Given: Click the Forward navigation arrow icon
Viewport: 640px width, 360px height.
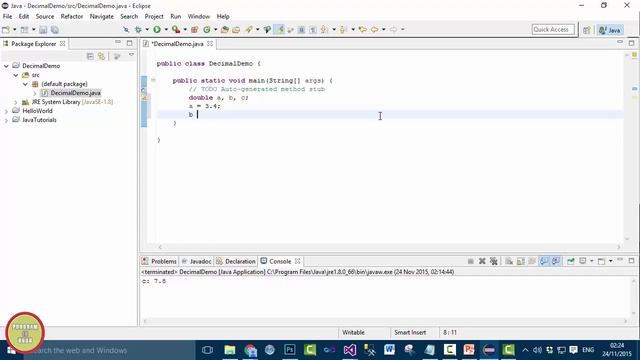Looking at the screenshot, I should pyautogui.click(x=393, y=29).
